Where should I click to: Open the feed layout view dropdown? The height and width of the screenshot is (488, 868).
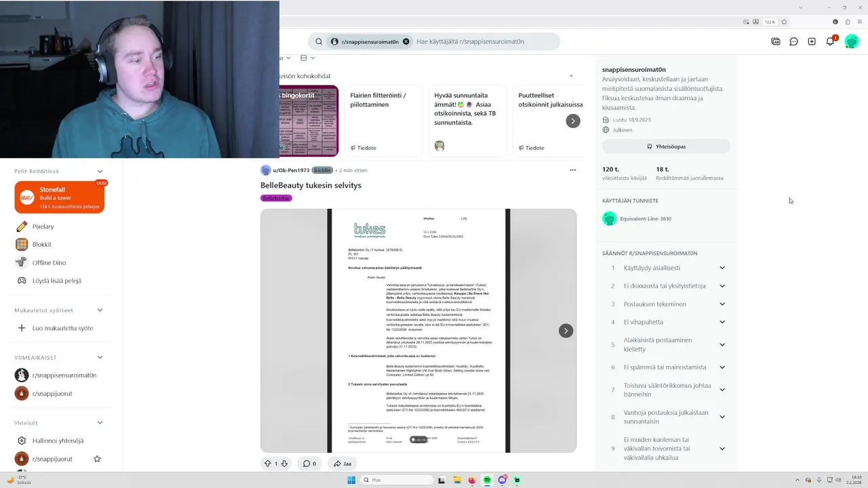(307, 58)
